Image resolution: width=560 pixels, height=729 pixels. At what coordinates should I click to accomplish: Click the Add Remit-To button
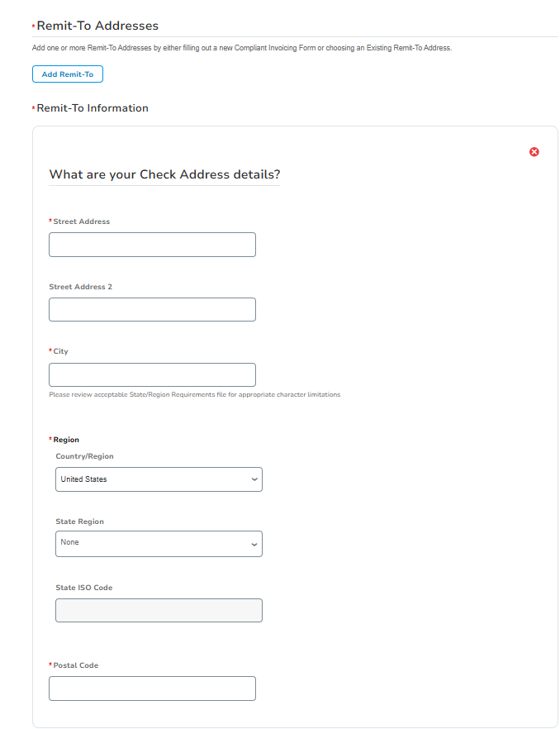tap(68, 74)
